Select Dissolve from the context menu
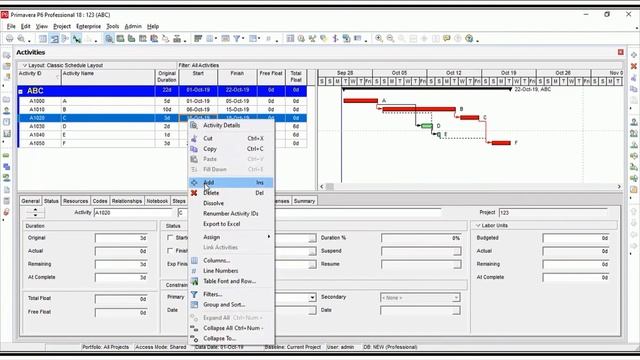This screenshot has width=640, height=360. pos(213,203)
